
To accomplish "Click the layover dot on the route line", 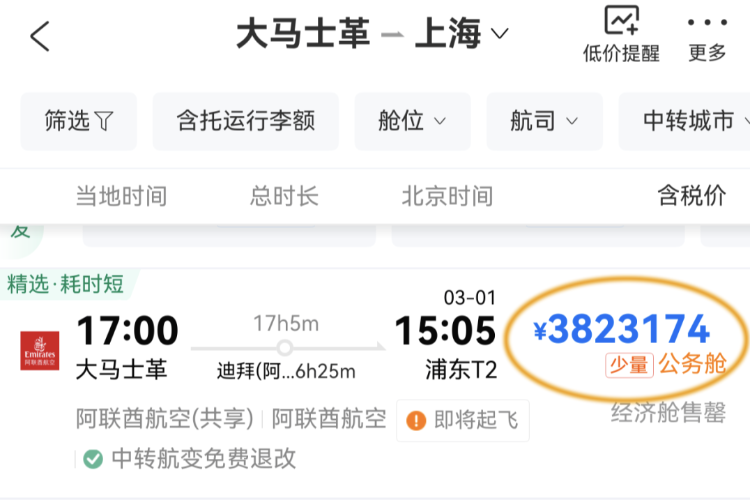I will [285, 347].
